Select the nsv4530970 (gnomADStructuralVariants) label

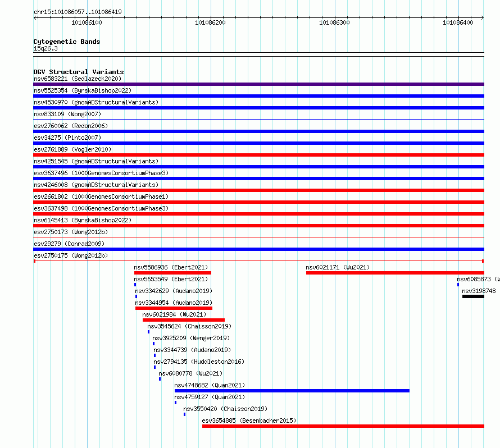[x=96, y=102]
